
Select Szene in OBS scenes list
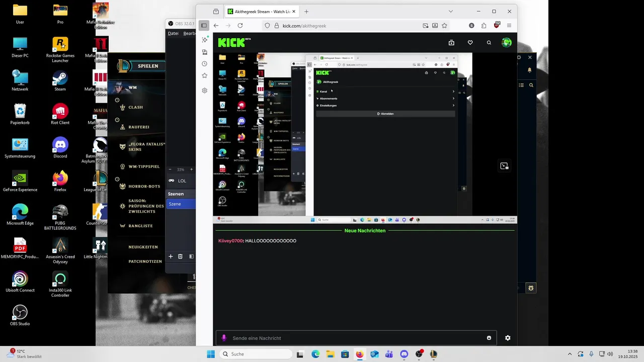tap(181, 204)
